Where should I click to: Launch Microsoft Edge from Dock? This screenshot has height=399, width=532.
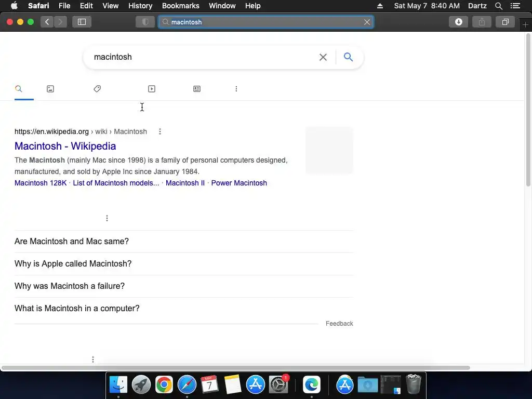(x=312, y=384)
